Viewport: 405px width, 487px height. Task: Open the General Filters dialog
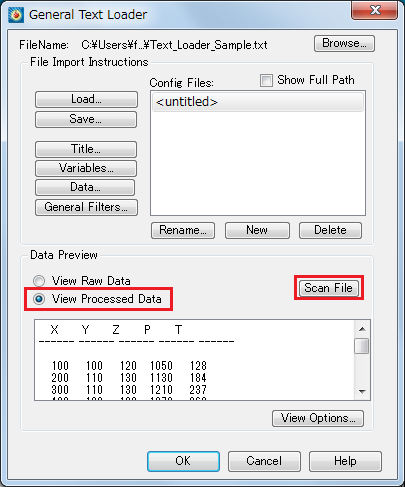coord(86,207)
